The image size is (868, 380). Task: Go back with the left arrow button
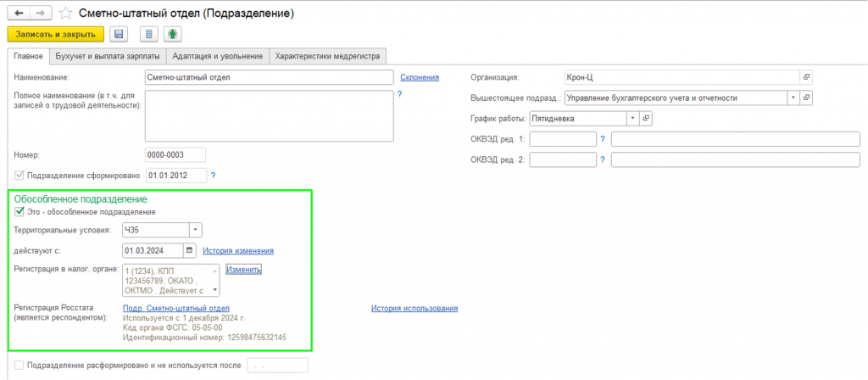point(19,13)
